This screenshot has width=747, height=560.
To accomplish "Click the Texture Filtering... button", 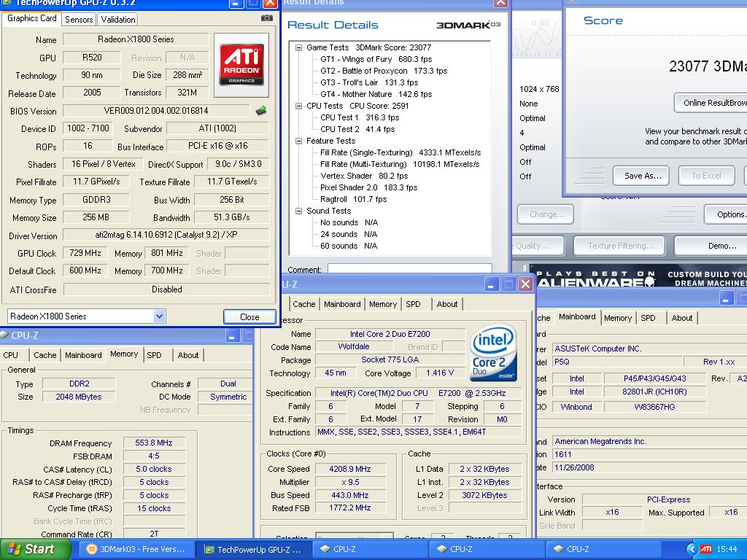I will 620,246.
